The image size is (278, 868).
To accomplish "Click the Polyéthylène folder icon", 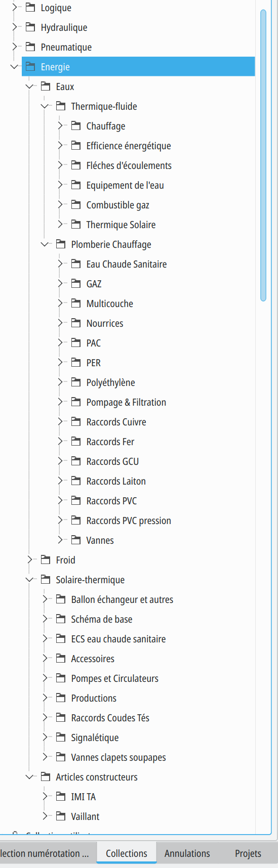I will [x=76, y=382].
